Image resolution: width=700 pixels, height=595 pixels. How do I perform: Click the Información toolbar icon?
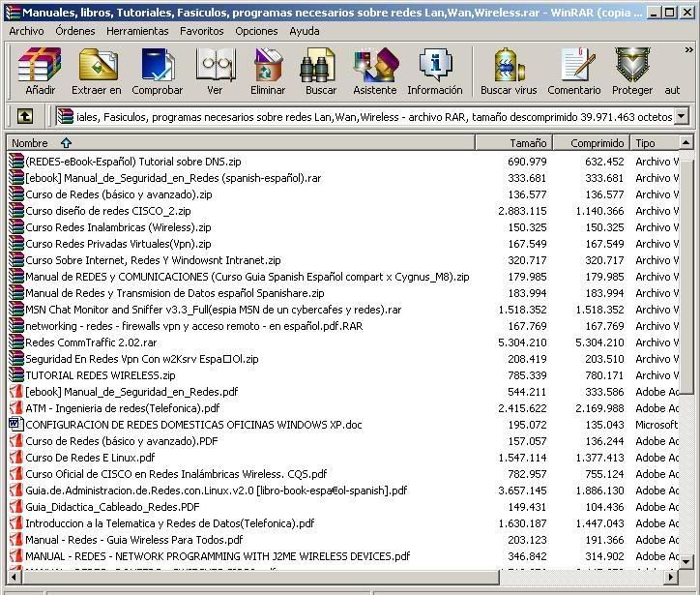pos(435,71)
